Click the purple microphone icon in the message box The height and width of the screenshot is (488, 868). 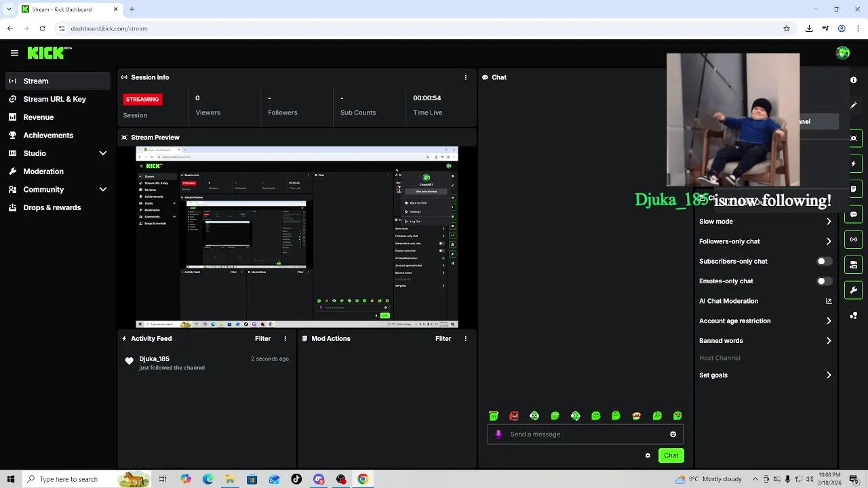point(499,434)
